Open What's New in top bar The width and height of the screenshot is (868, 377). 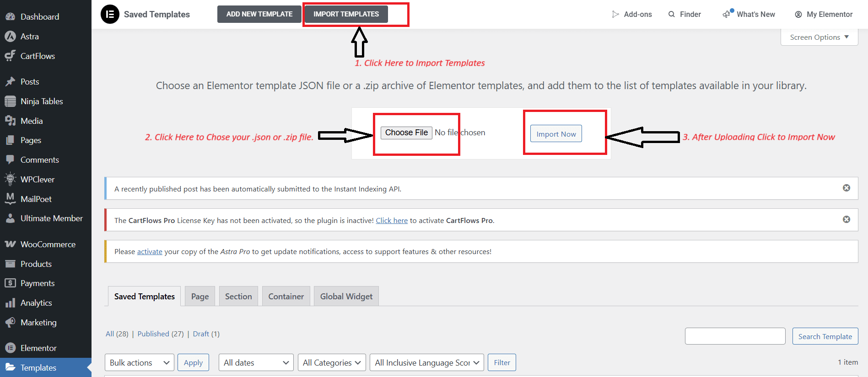click(x=749, y=14)
